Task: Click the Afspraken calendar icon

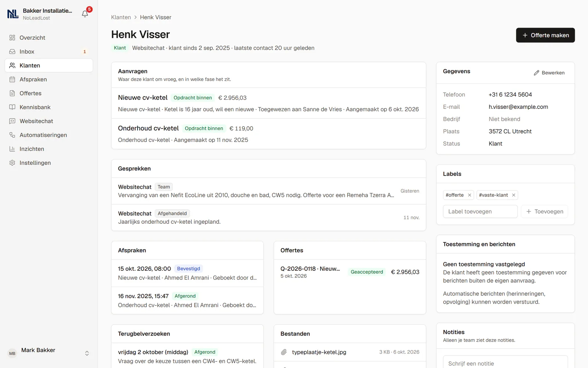Action: tap(12, 79)
